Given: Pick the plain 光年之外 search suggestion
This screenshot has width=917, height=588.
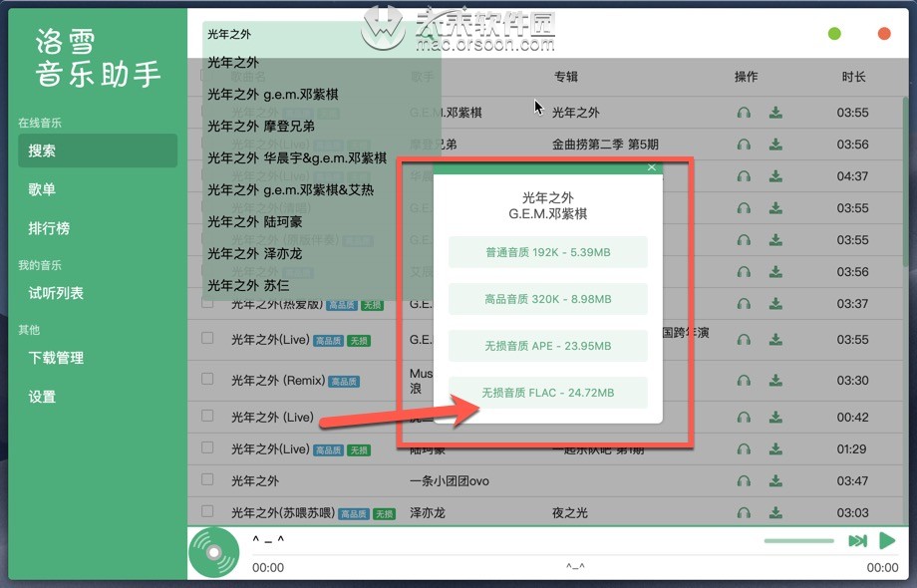Looking at the screenshot, I should (x=322, y=63).
